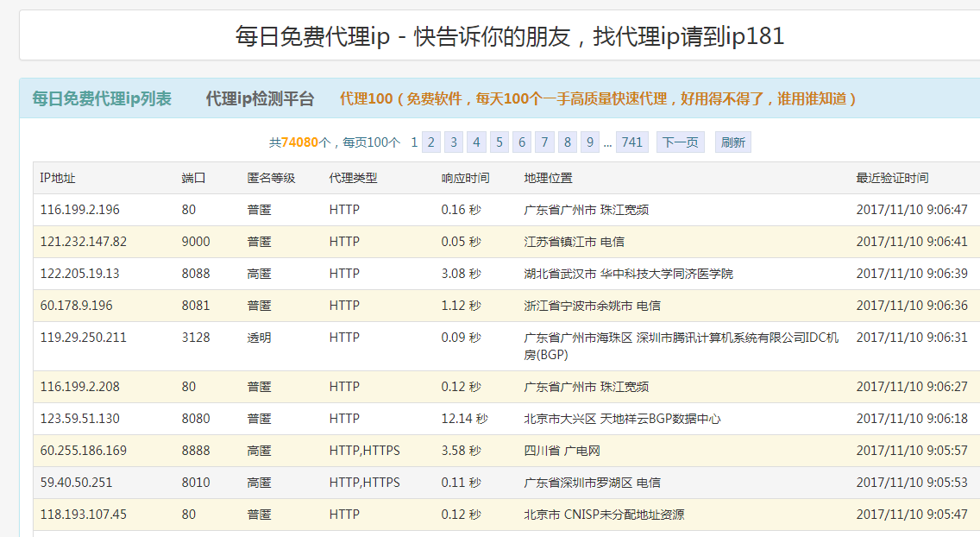The width and height of the screenshot is (980, 537).
Task: Click the 最近验证时间 column header
Action: [892, 178]
